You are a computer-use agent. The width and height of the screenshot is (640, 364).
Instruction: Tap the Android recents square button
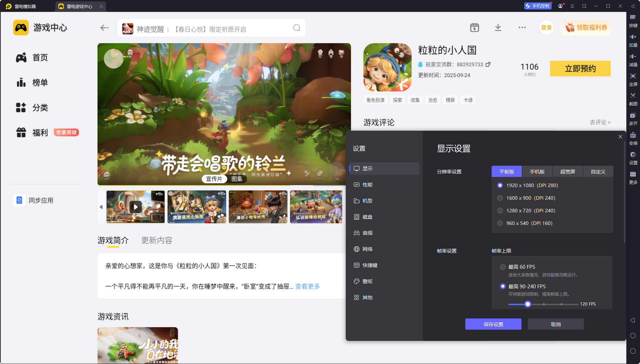click(633, 351)
